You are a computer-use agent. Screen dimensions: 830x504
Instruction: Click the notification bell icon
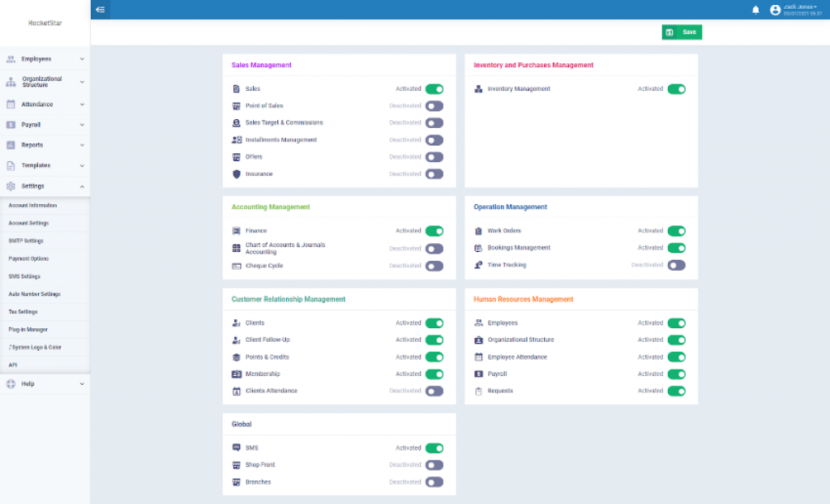point(755,10)
